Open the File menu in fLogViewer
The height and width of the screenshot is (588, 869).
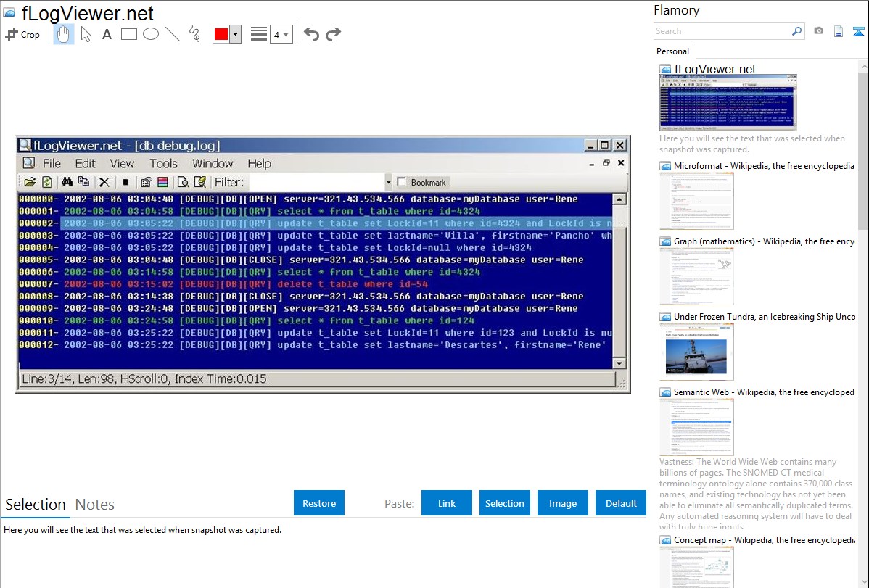(52, 163)
